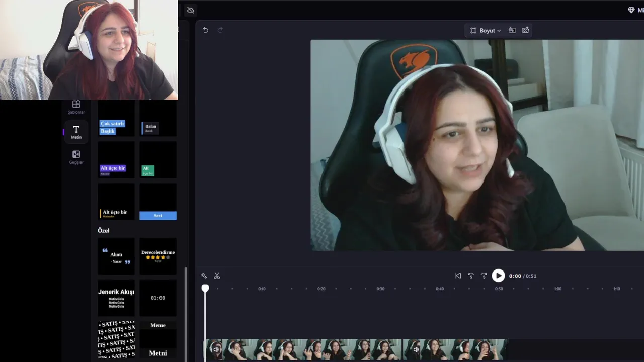Click the Özel section heading

tap(103, 230)
